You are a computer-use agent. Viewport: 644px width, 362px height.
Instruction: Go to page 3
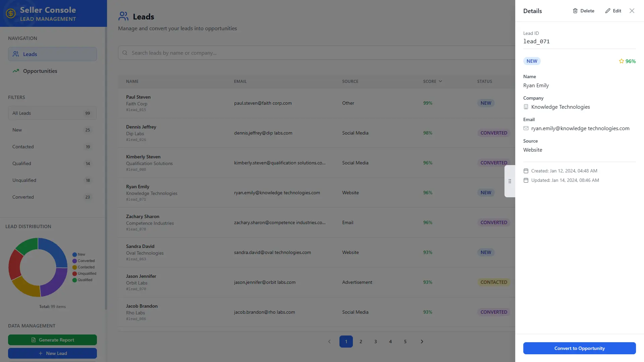pyautogui.click(x=376, y=342)
